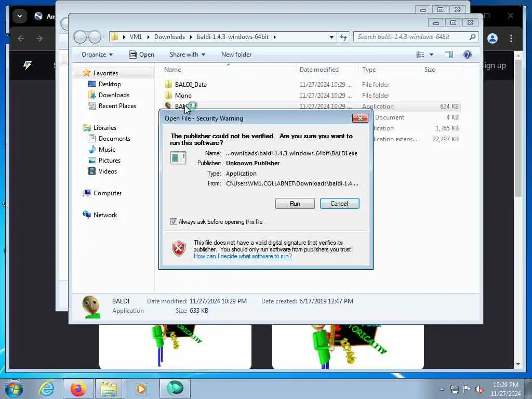Image resolution: width=532 pixels, height=399 pixels.
Task: Click the browser forward arrow
Action: coord(39,38)
